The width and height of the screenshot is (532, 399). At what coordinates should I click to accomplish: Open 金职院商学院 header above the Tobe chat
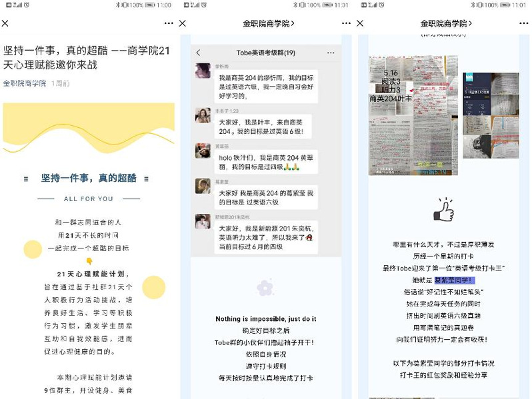[269, 23]
